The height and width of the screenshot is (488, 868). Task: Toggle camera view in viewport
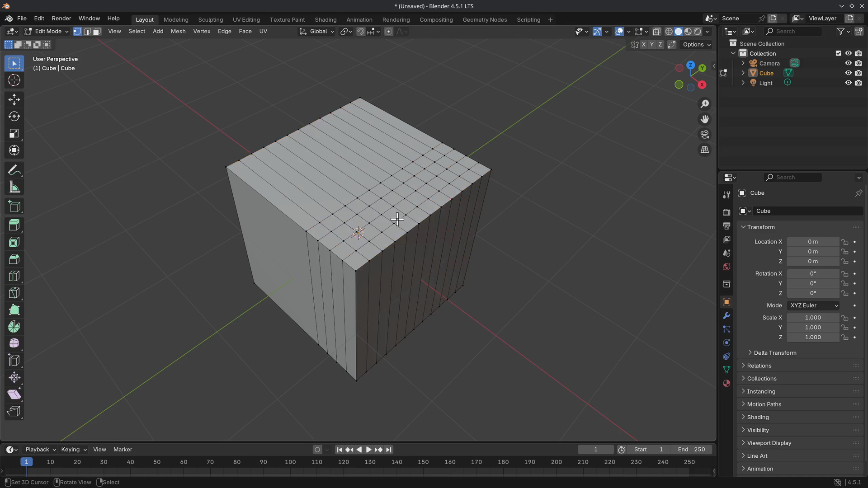coord(704,135)
